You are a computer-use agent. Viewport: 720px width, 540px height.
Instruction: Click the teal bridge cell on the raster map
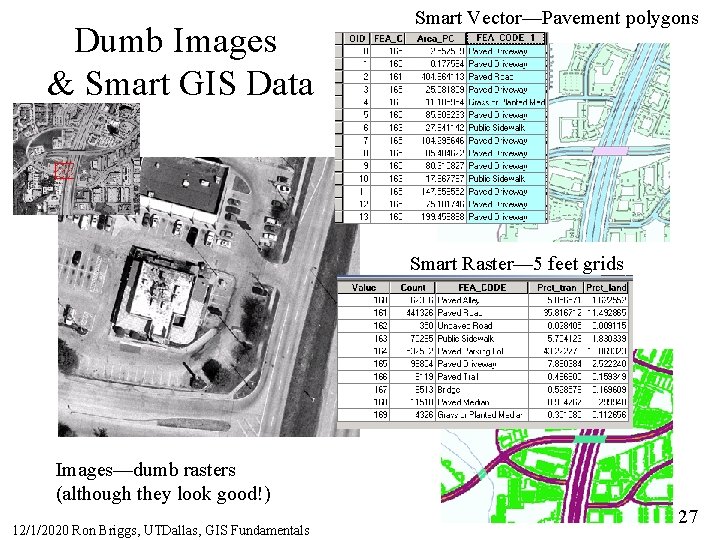click(x=590, y=439)
